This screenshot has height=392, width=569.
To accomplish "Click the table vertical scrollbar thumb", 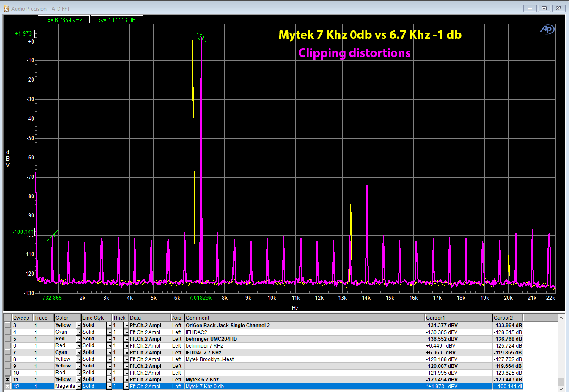I will pos(561,382).
